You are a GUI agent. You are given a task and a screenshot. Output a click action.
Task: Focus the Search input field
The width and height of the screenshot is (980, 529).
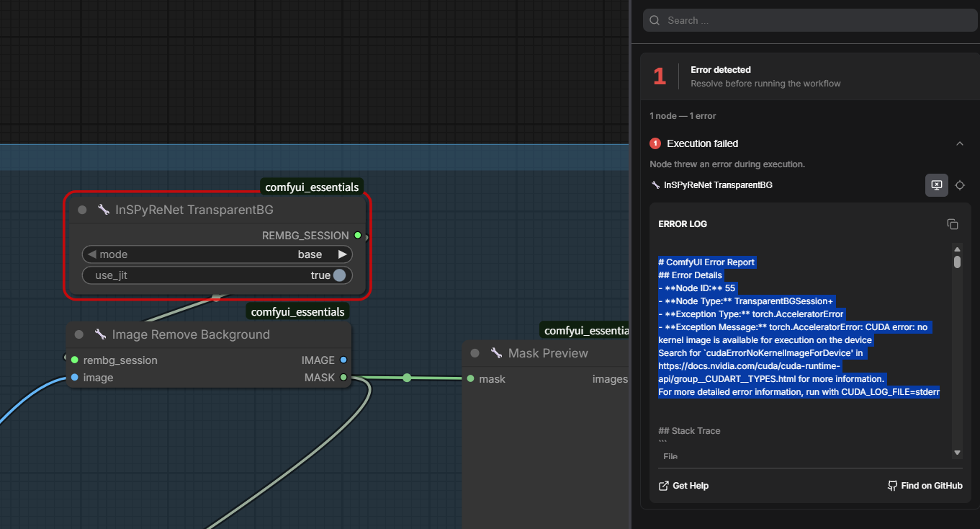pos(810,20)
